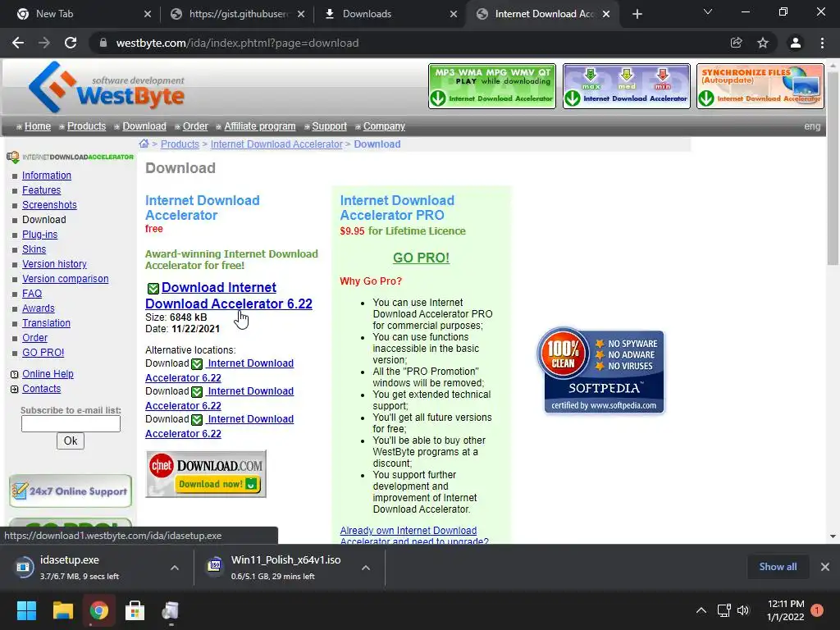The width and height of the screenshot is (840, 630).
Task: Open the Chrome profile menu
Action: coord(796,43)
